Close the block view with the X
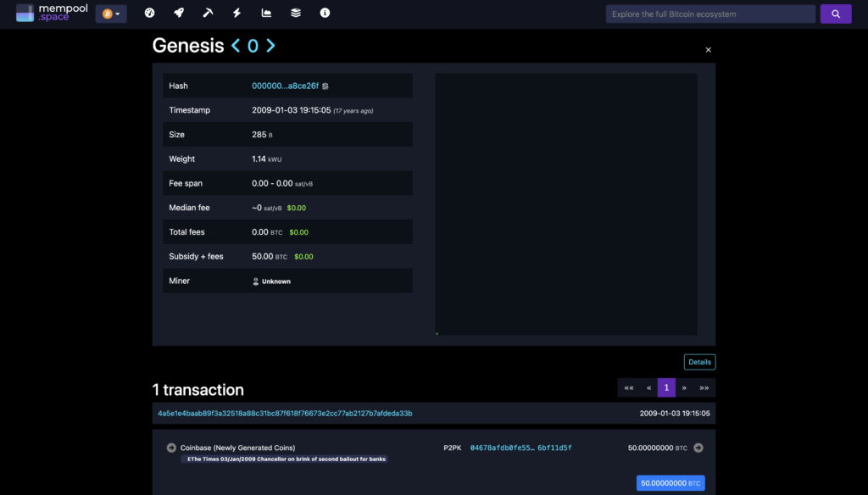The width and height of the screenshot is (868, 495). [x=708, y=50]
